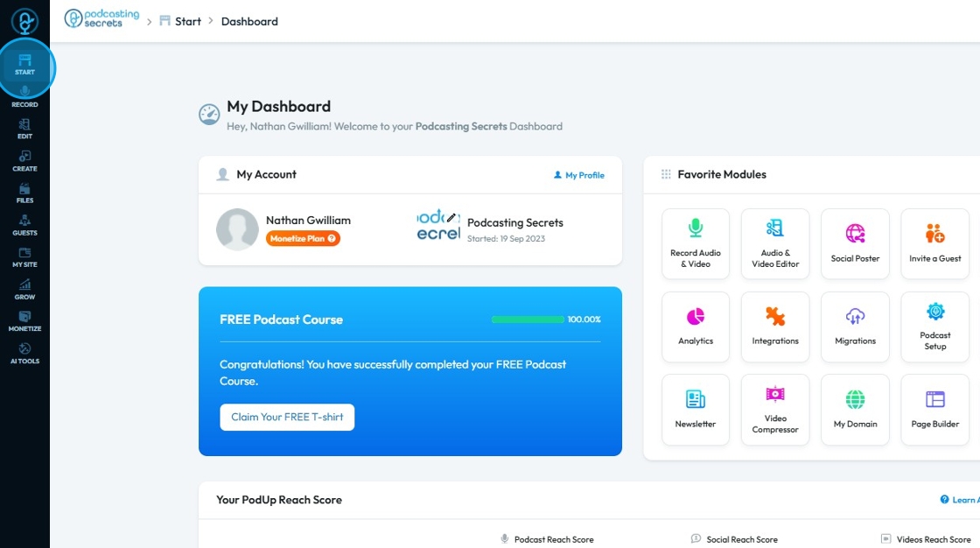The height and width of the screenshot is (548, 980).
Task: Click the Dashboard breadcrumb item
Action: tap(249, 21)
